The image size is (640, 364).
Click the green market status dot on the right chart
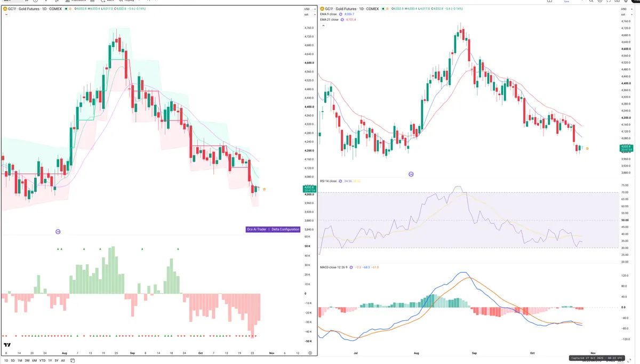click(x=382, y=9)
